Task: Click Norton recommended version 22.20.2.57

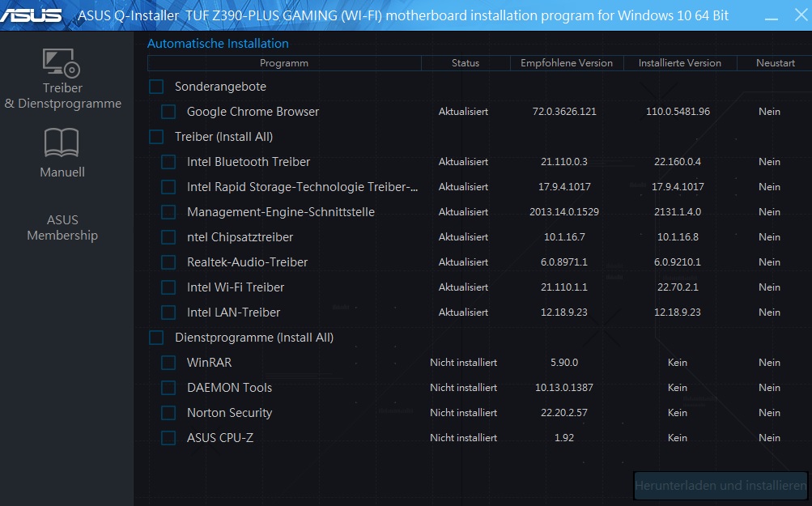Action: [564, 413]
